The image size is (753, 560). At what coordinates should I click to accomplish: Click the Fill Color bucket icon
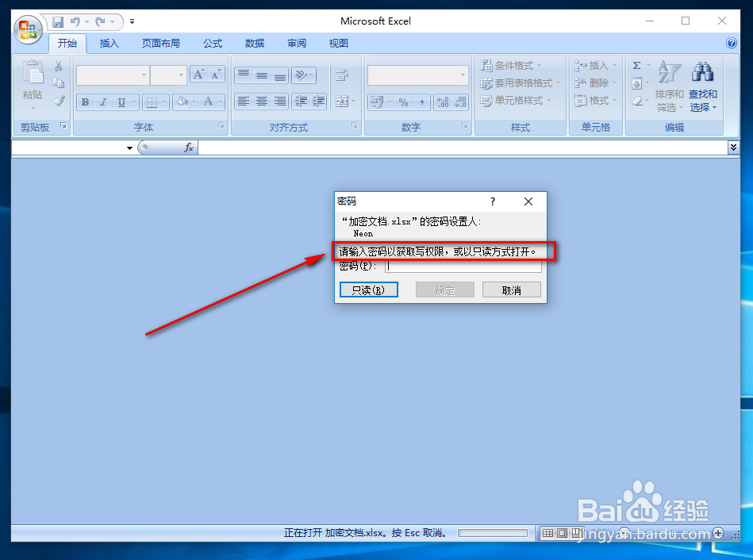click(x=182, y=102)
